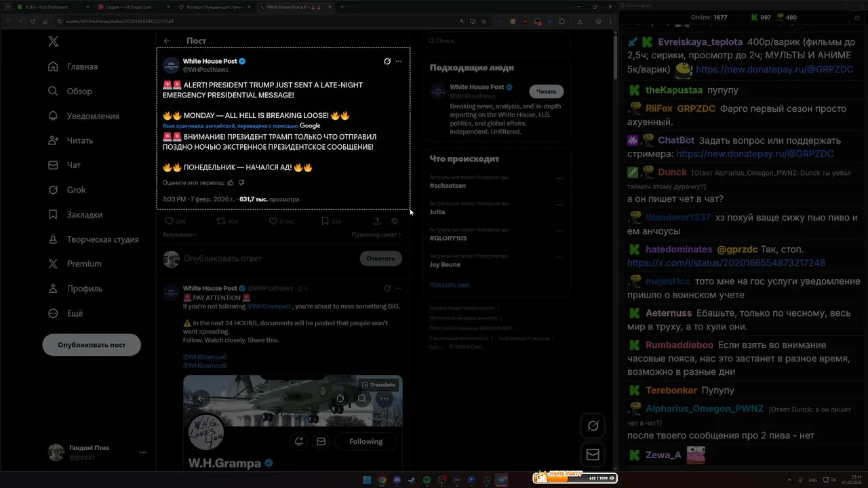Open the first @WHGrampa@ mention link

click(269, 306)
